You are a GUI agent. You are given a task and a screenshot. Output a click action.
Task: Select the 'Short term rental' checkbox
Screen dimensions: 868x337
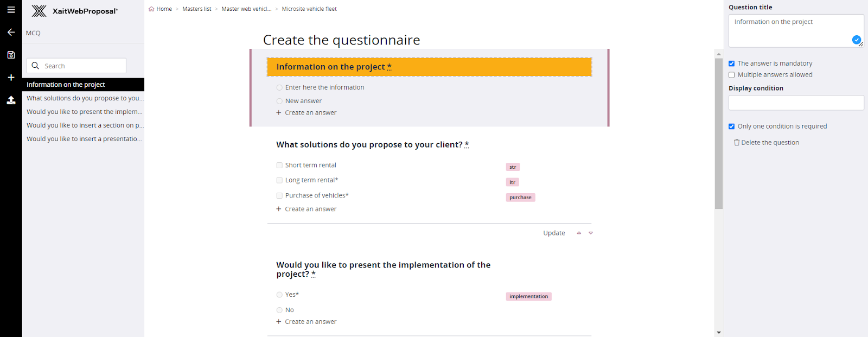[x=279, y=165]
